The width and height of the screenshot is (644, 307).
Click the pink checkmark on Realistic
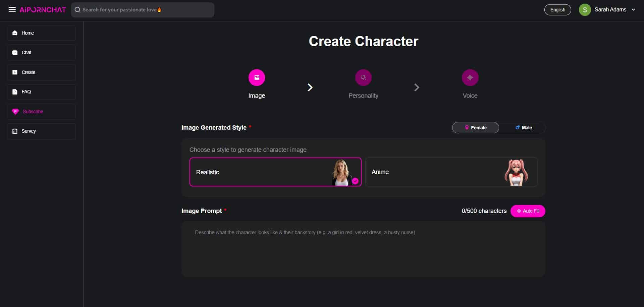(355, 181)
